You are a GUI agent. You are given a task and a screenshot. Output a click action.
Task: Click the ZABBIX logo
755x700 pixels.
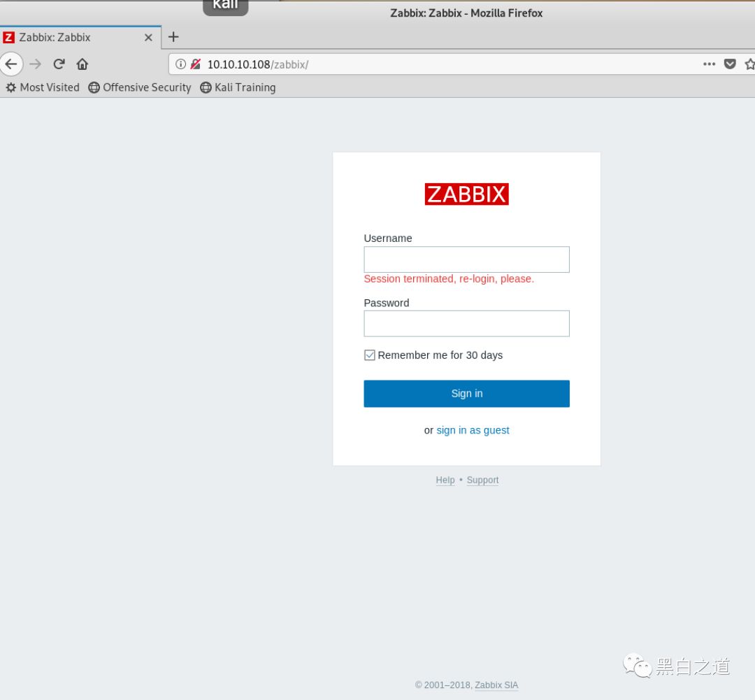(x=466, y=194)
